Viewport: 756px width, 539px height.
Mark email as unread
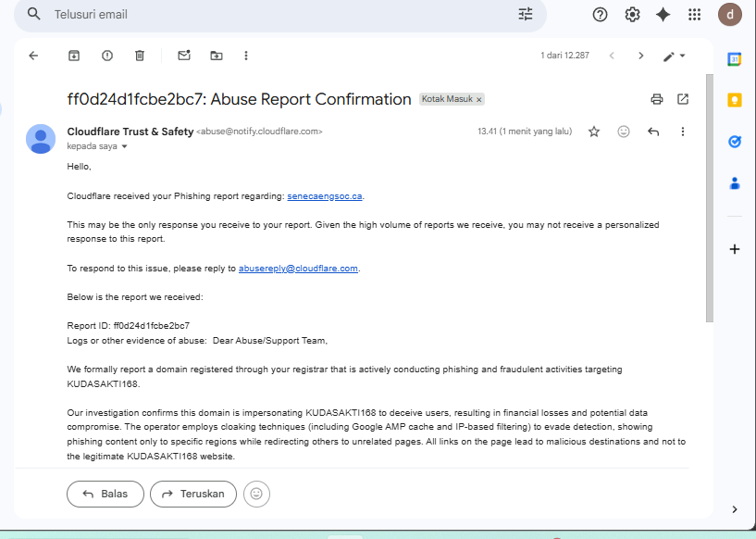click(x=184, y=55)
